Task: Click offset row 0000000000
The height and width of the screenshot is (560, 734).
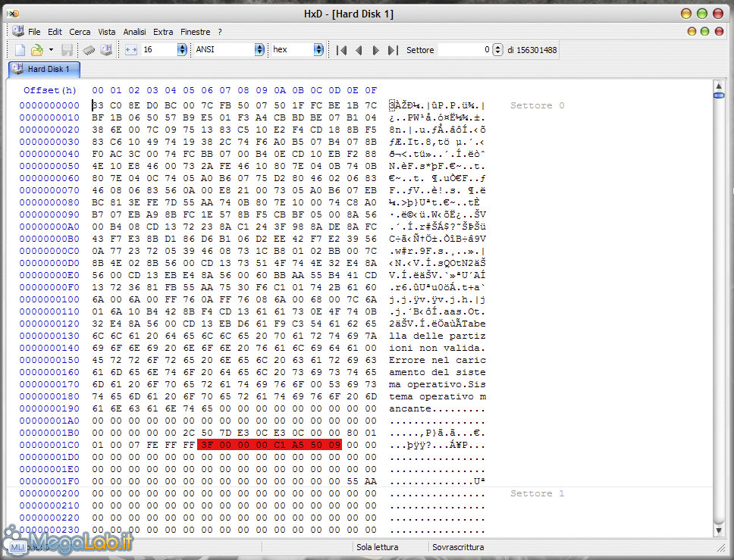Action: click(x=49, y=105)
